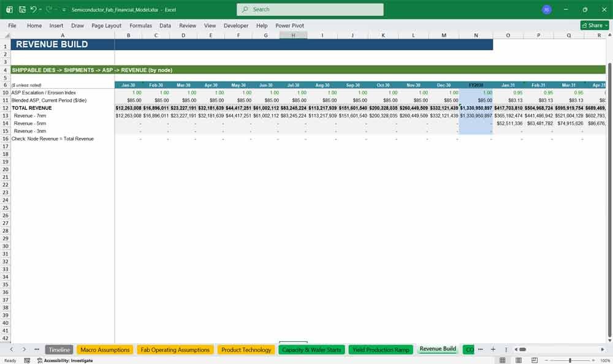The image size is (613, 364).
Task: Click inside the Search box
Action: (x=310, y=9)
